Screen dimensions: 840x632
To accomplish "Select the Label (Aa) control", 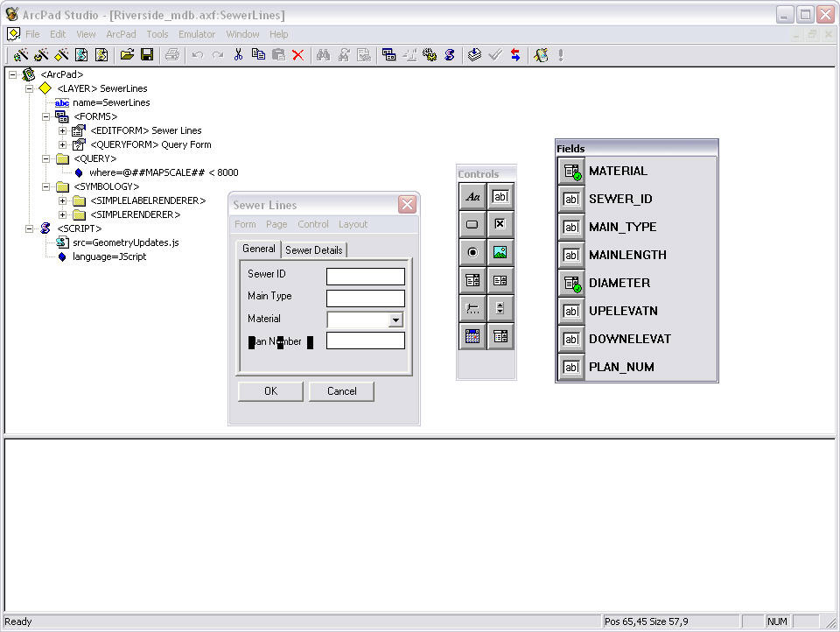I will tap(472, 197).
